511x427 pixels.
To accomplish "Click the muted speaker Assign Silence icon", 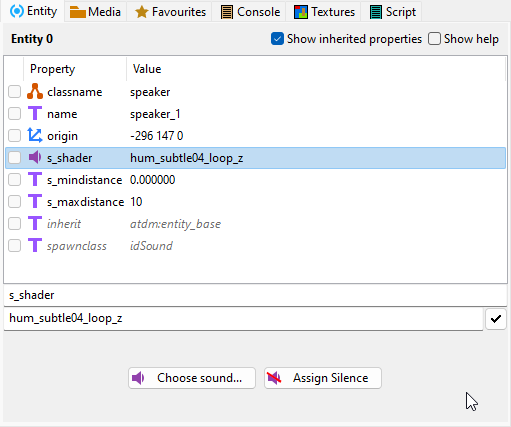I will pos(274,378).
